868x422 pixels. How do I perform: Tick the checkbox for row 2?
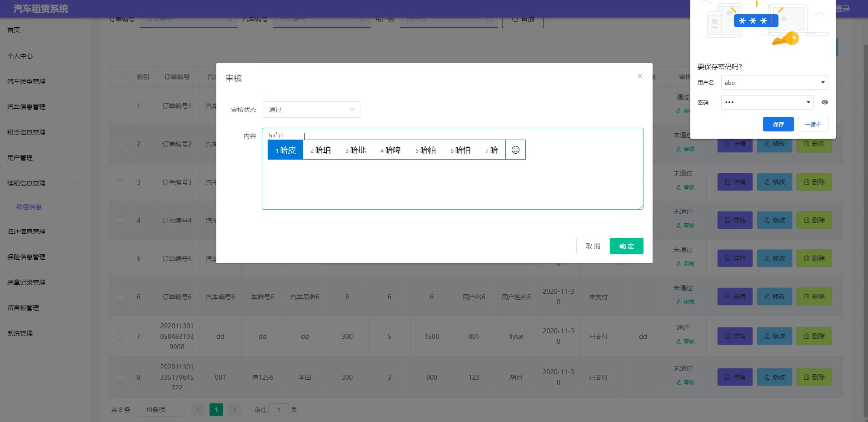(120, 144)
